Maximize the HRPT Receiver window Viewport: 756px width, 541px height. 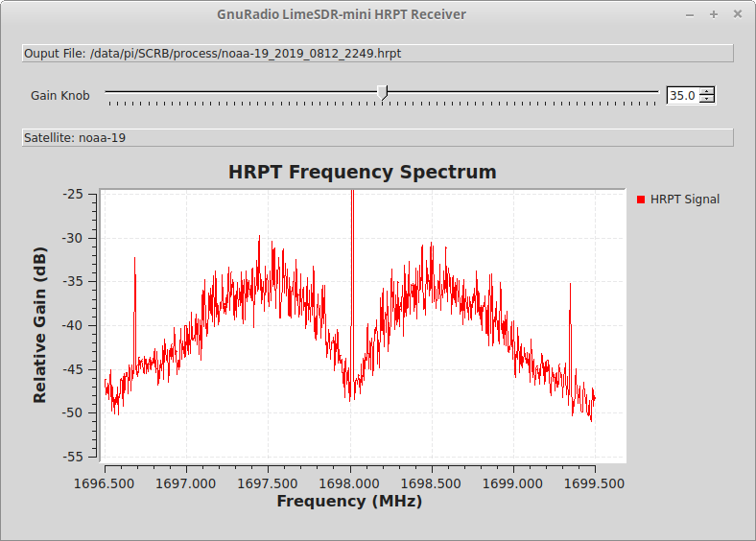point(713,14)
